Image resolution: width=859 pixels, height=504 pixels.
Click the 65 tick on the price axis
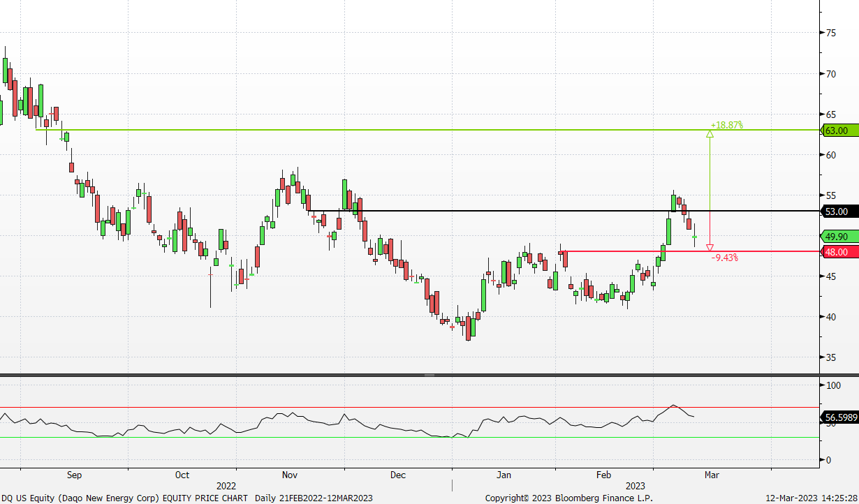point(832,114)
